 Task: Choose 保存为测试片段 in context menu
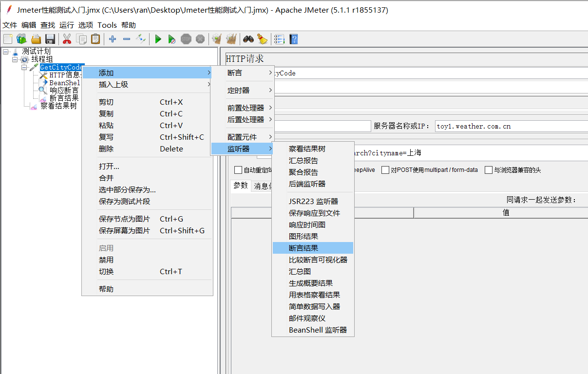[x=147, y=201]
